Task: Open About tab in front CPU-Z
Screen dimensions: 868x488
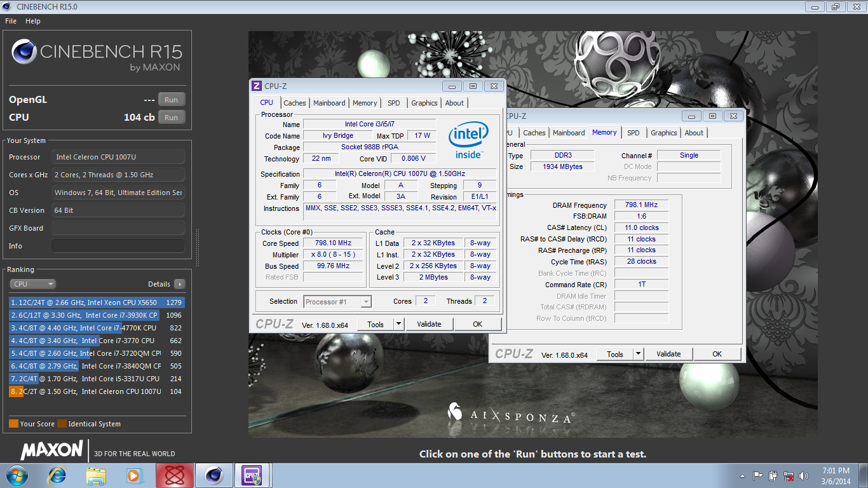Action: [454, 103]
